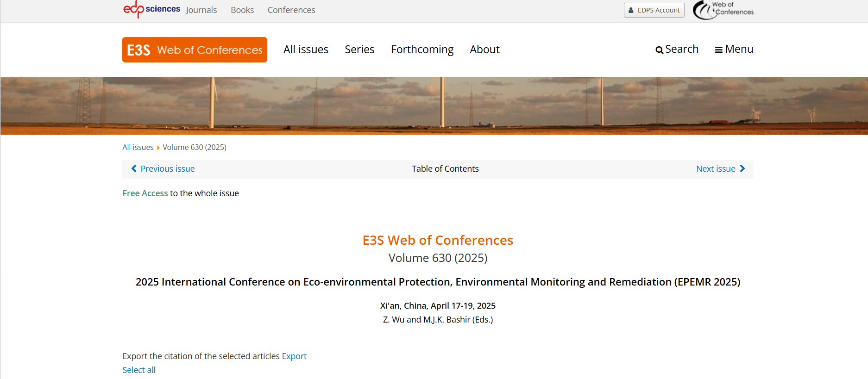This screenshot has height=379, width=868.
Task: Open the About navigation item
Action: point(484,50)
